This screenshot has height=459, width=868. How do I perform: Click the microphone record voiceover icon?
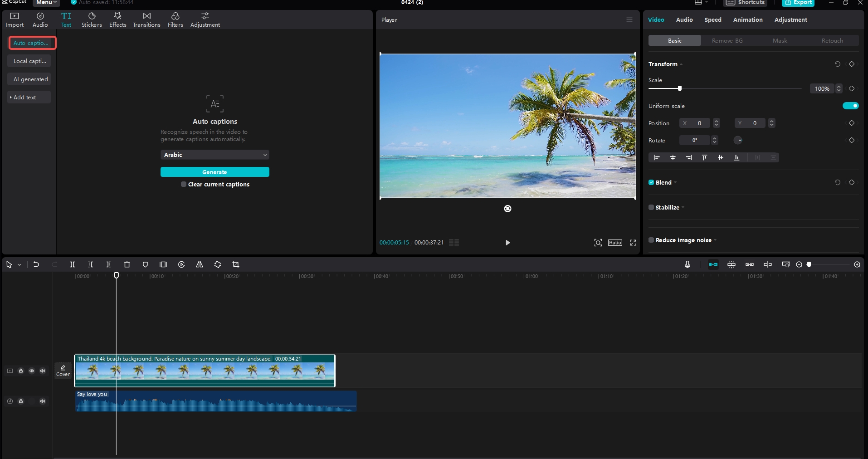coord(688,264)
